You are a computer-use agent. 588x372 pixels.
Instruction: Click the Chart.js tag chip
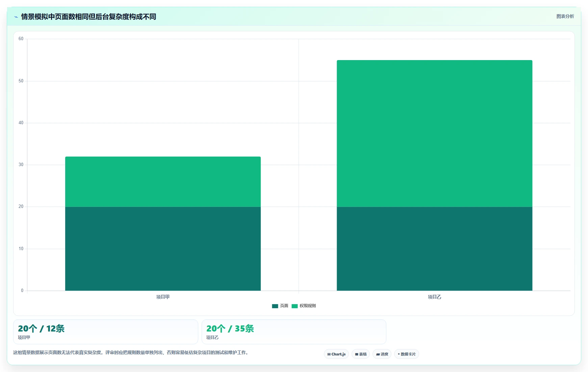point(336,354)
